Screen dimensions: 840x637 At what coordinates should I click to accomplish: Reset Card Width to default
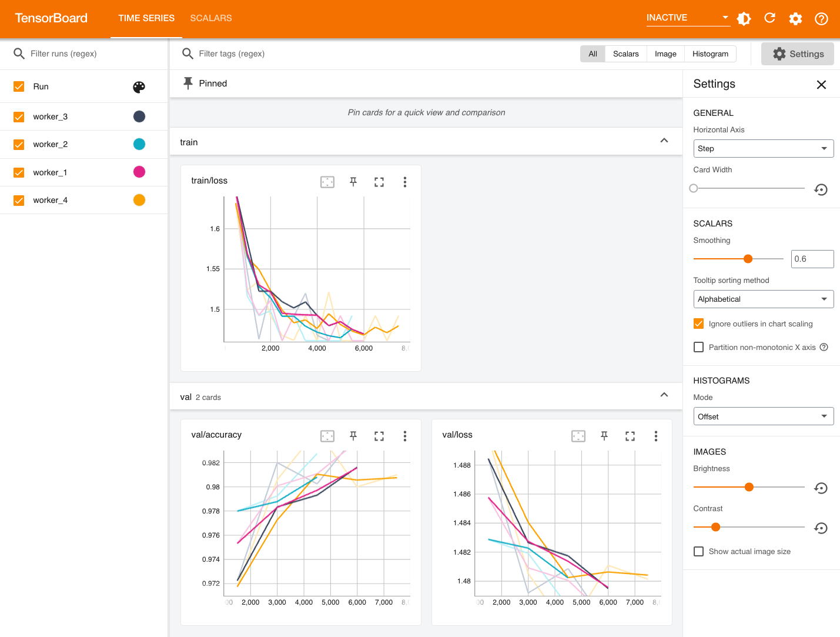[x=821, y=189]
